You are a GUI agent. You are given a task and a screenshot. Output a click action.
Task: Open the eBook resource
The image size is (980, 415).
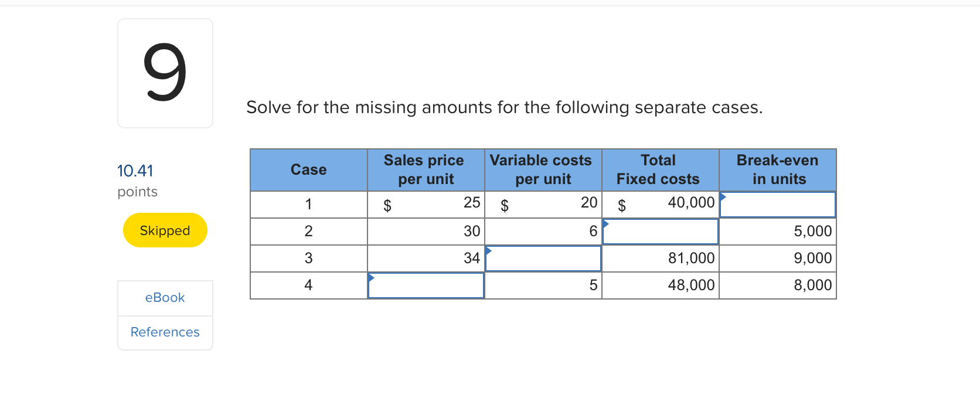tap(165, 297)
